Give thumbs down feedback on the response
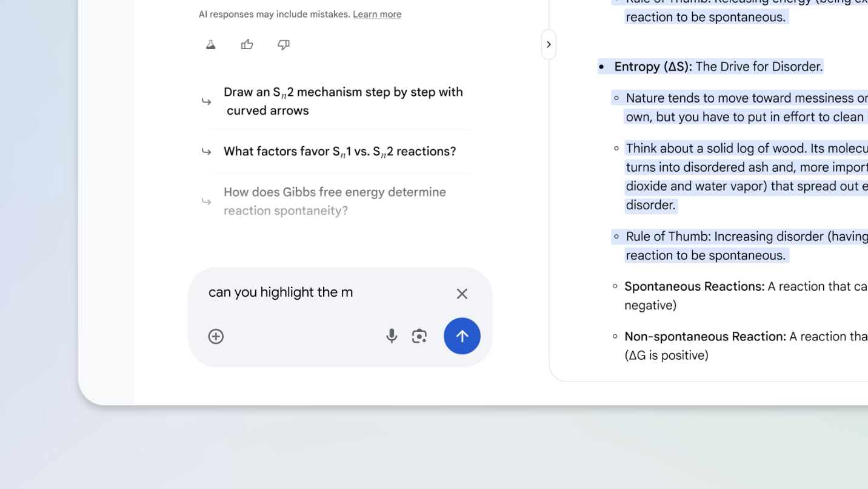Image resolution: width=868 pixels, height=489 pixels. pos(283,44)
